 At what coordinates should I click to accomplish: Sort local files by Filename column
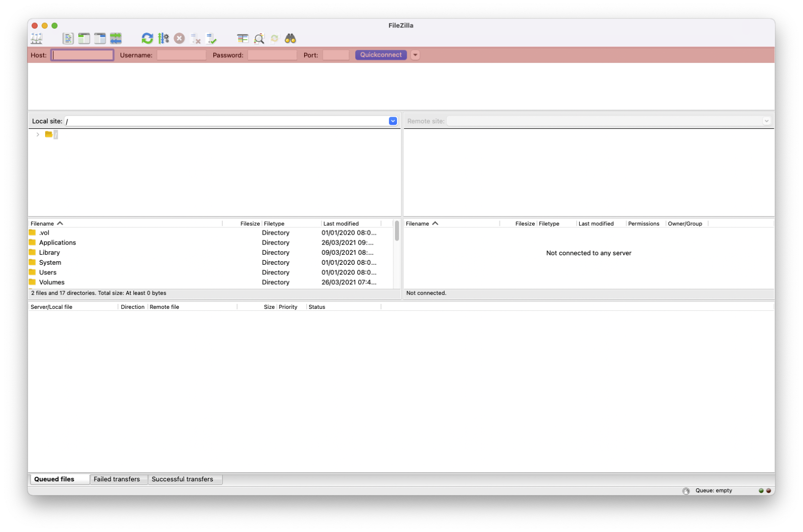(125, 224)
